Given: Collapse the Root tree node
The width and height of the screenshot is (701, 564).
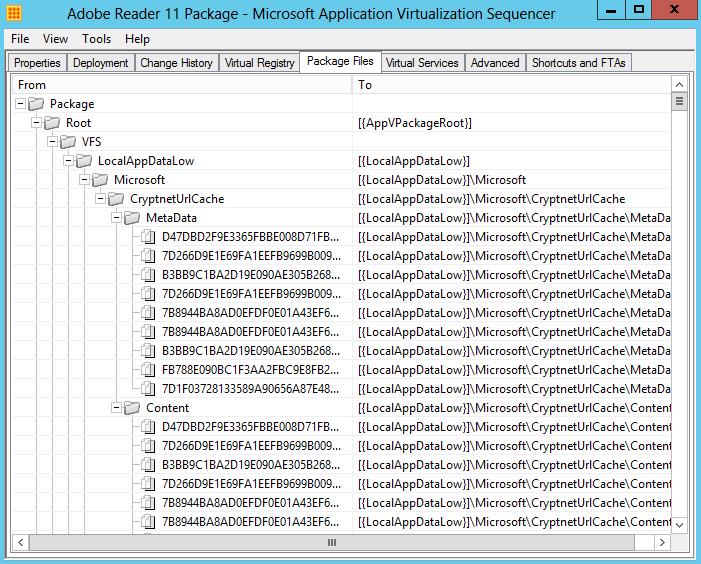Looking at the screenshot, I should [x=36, y=122].
